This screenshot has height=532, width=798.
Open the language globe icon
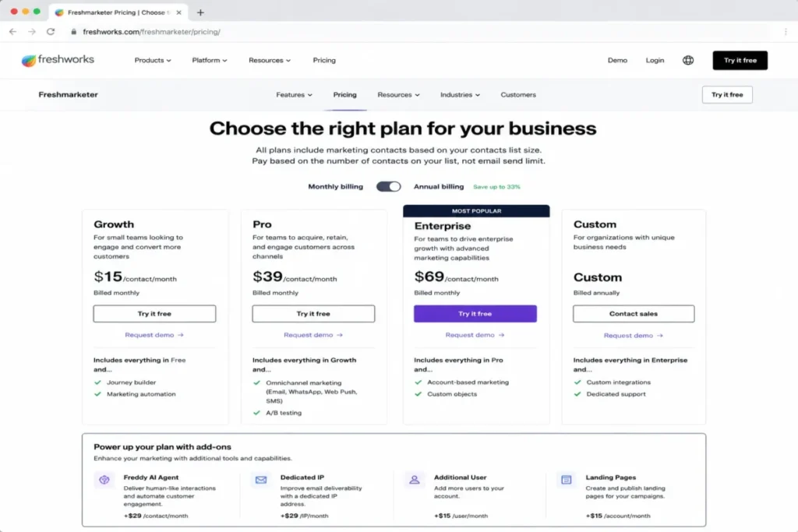pos(687,60)
